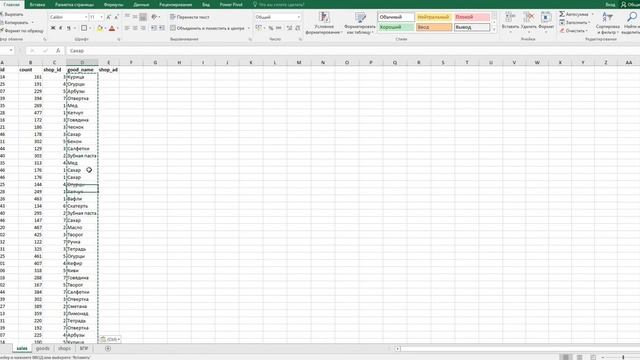
Task: Switch to the Формулы tab
Action: (x=113, y=4)
